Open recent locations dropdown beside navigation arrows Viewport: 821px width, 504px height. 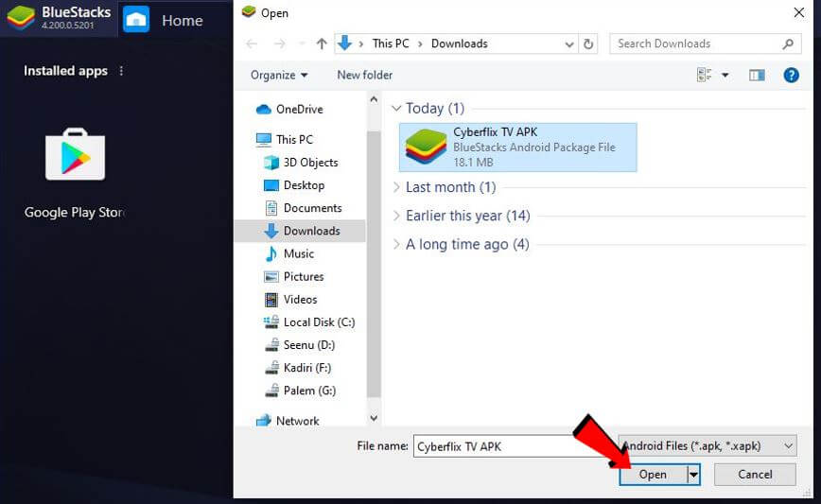(302, 43)
